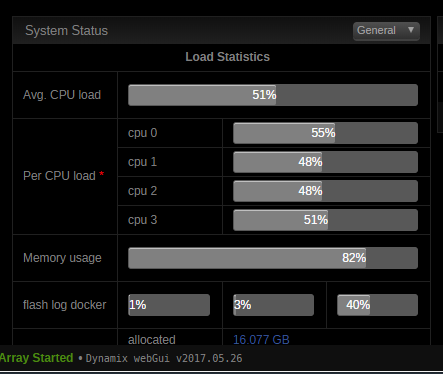Select the flash log docker label
Viewport: 443px width, 374px height.
(x=65, y=305)
